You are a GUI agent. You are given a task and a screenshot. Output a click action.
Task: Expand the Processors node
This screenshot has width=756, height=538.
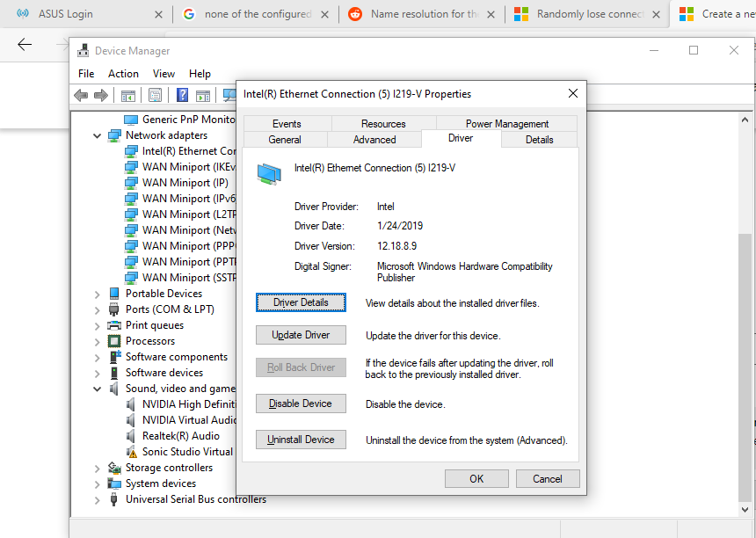[x=97, y=341]
